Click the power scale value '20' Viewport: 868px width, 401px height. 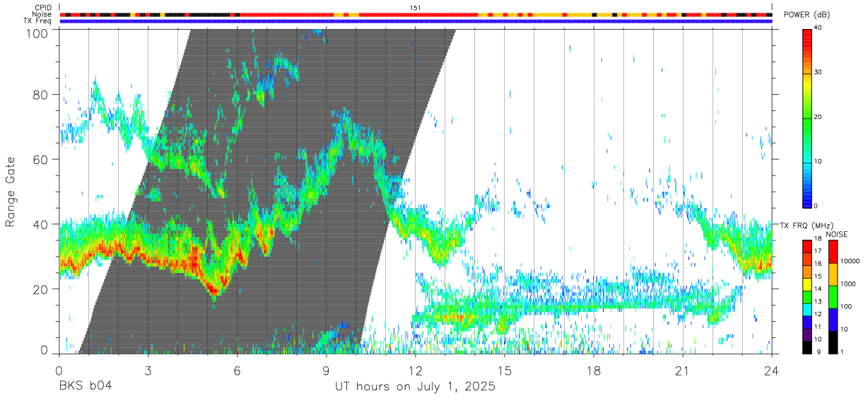click(x=818, y=117)
